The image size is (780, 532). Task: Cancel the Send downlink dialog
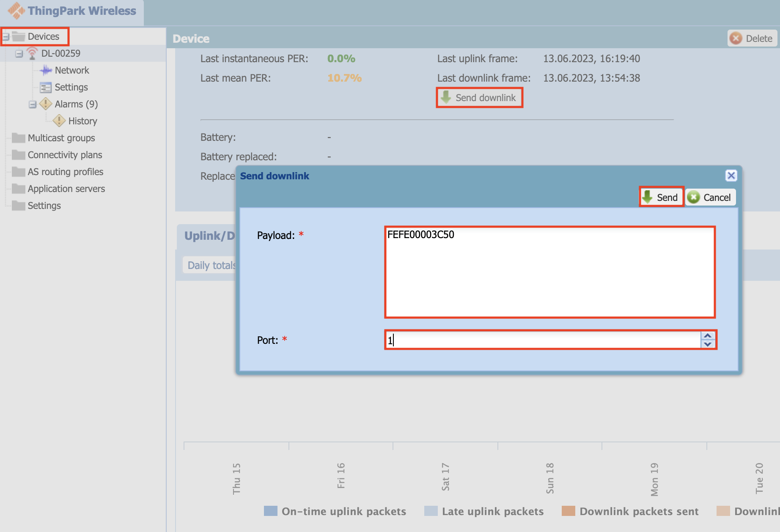[711, 197]
